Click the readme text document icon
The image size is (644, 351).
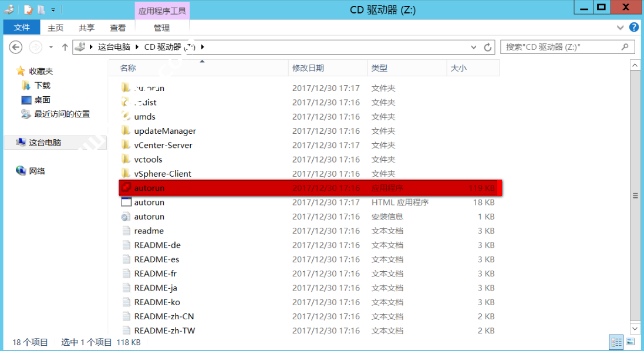126,231
